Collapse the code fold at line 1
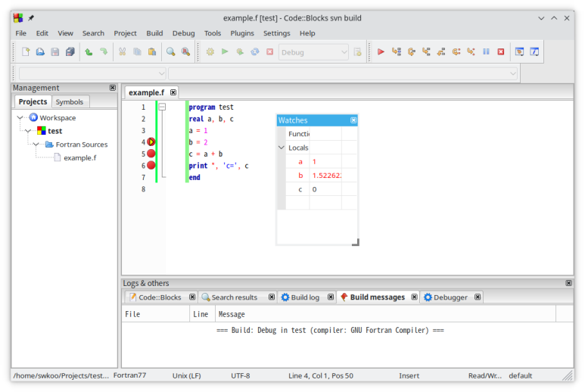The height and width of the screenshot is (392, 585). pos(162,107)
